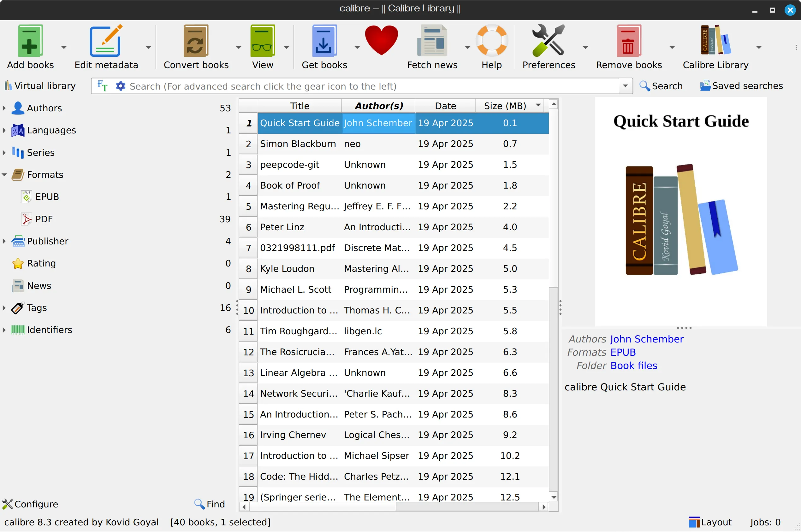Select the Languages category
Viewport: 801px width, 532px height.
click(51, 130)
